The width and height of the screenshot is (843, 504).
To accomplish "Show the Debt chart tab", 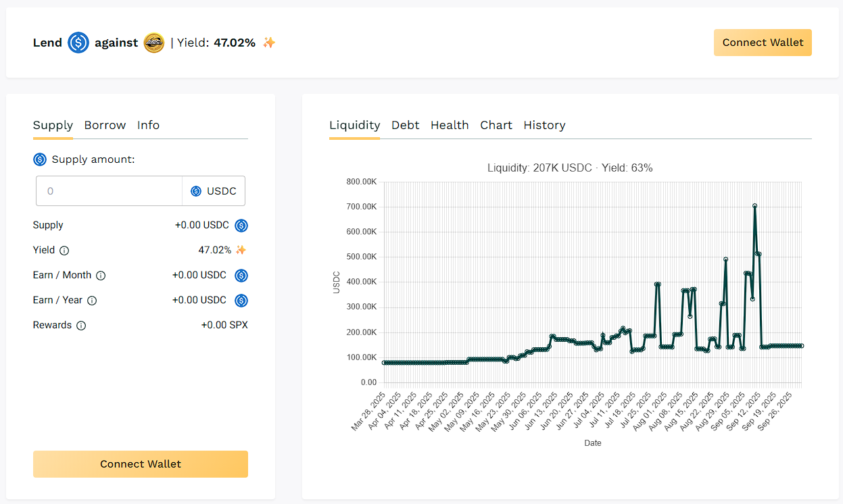I will point(405,125).
